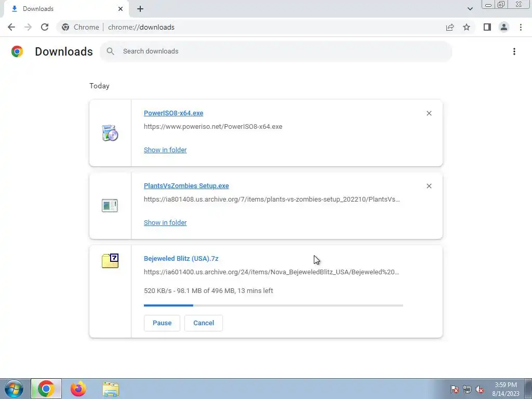This screenshot has width=532, height=399.
Task: Close the Downloads tab
Action: click(121, 9)
